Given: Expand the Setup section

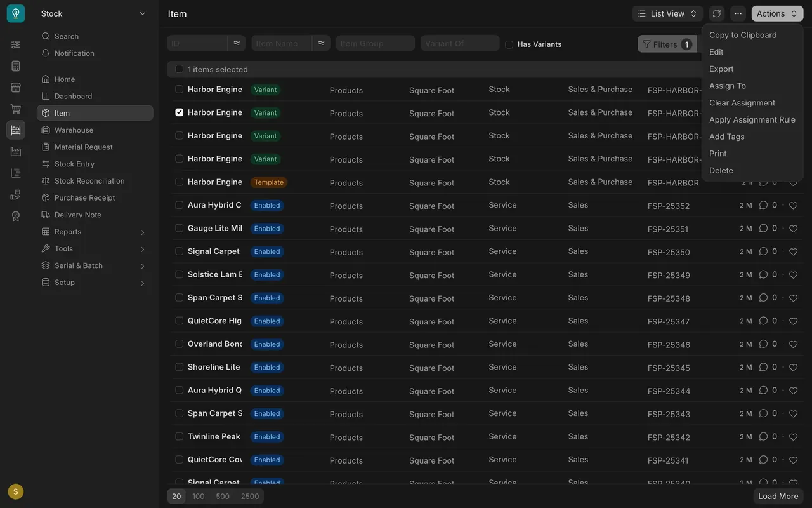Looking at the screenshot, I should [x=95, y=283].
